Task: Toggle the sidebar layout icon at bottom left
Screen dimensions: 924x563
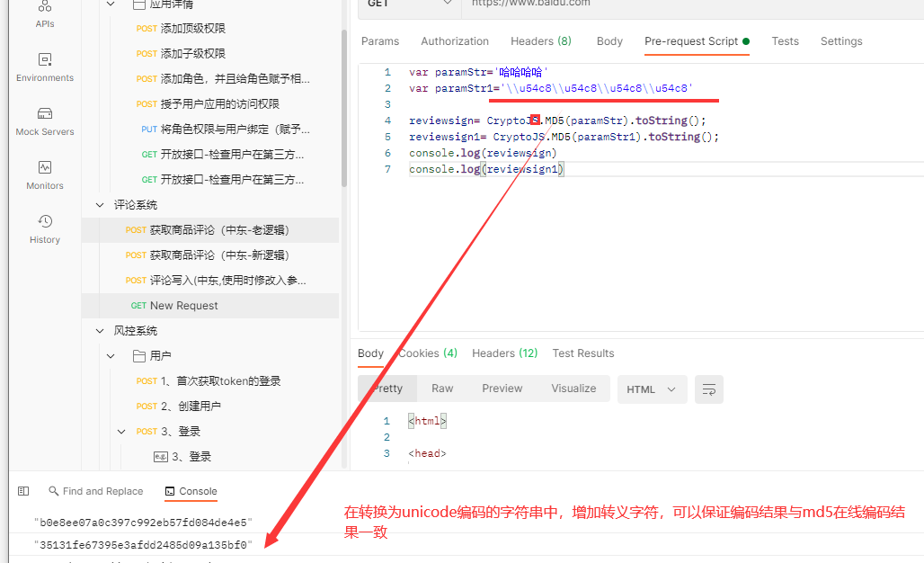Action: tap(22, 490)
